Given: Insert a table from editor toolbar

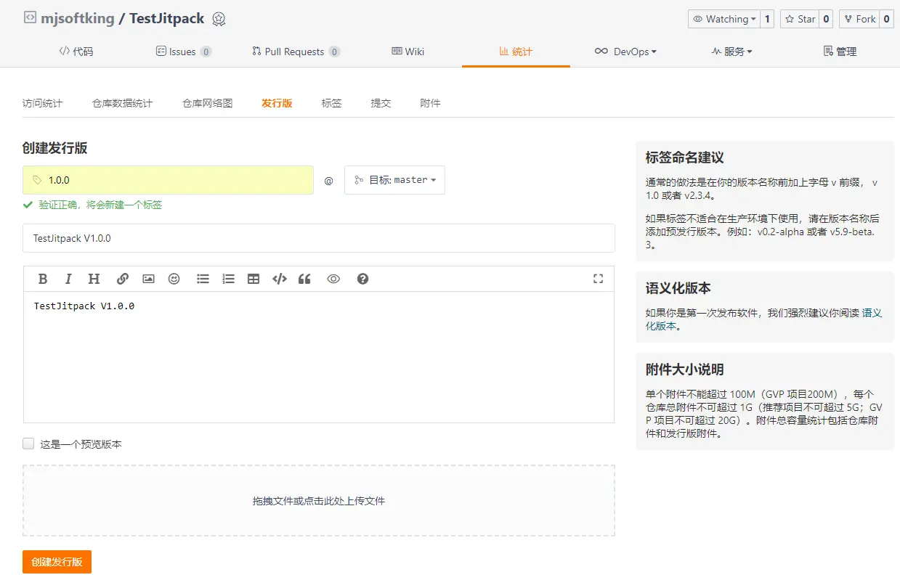Looking at the screenshot, I should coord(254,279).
